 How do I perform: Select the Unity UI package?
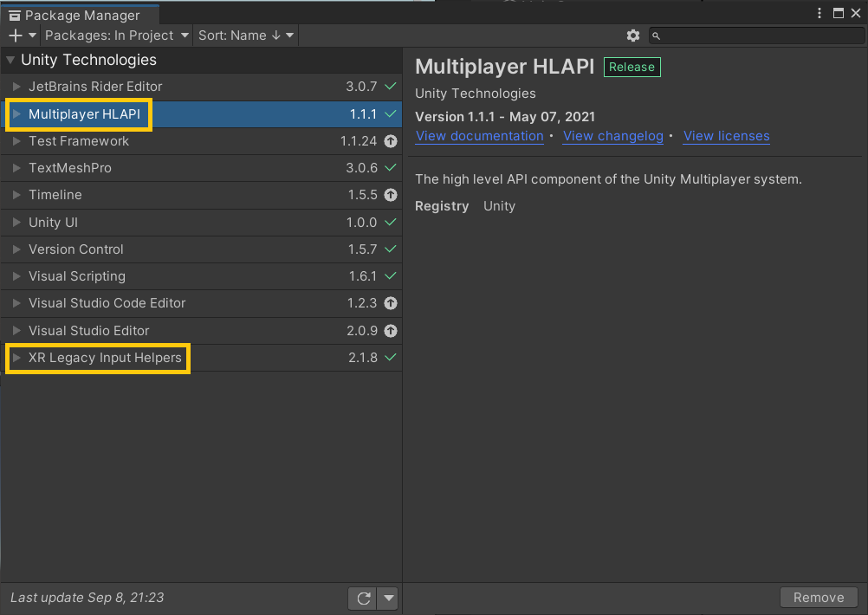[202, 222]
